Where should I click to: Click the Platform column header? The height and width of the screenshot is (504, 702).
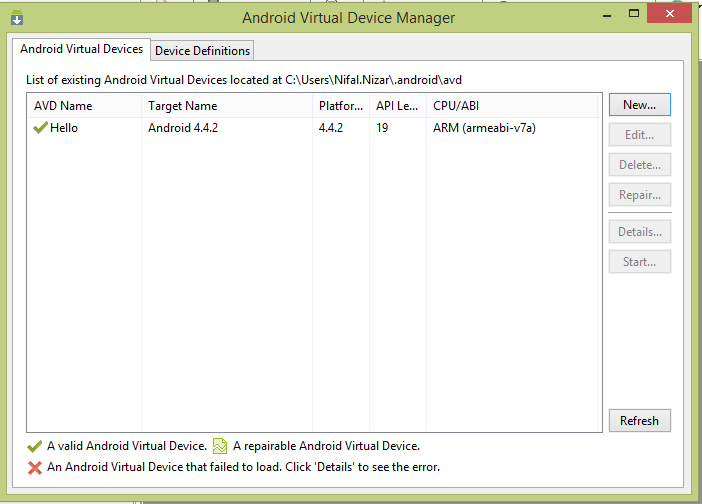(341, 106)
